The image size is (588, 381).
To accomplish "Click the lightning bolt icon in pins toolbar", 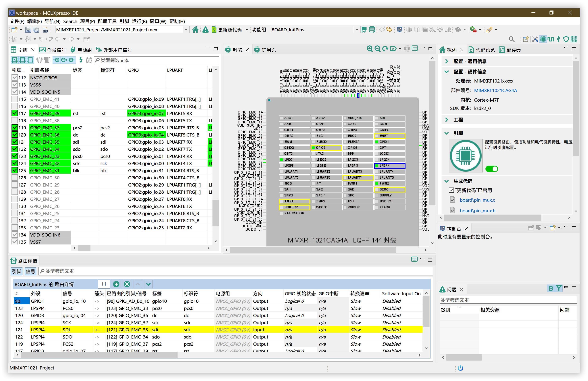I will (x=81, y=60).
